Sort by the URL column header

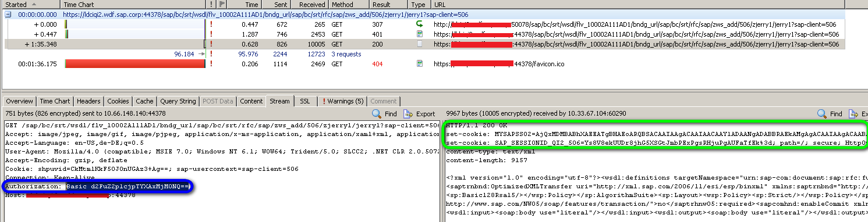click(x=649, y=4)
